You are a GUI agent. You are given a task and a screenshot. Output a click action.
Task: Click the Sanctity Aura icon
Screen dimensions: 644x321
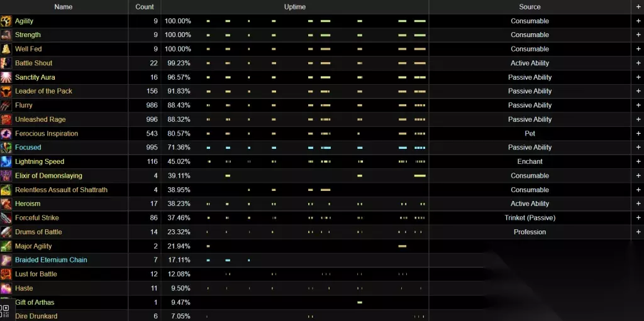6,77
